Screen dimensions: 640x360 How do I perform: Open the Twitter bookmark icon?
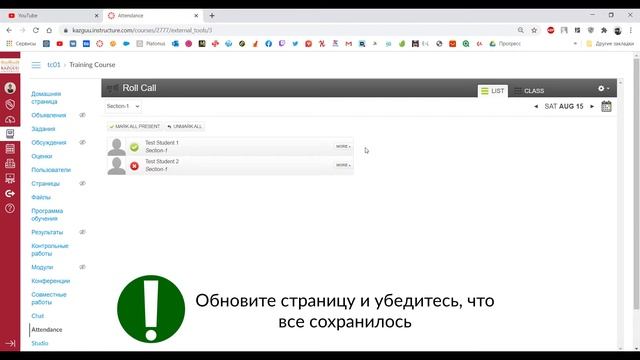pyautogui.click(x=295, y=44)
